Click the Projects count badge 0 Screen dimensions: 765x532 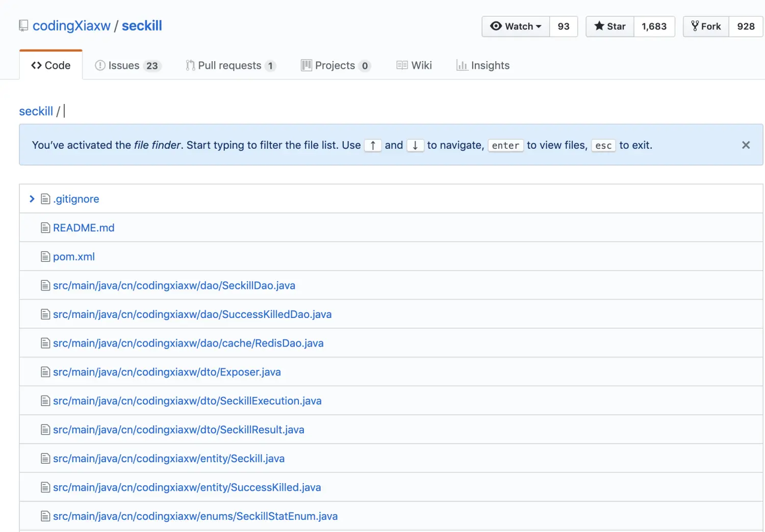pyautogui.click(x=365, y=66)
